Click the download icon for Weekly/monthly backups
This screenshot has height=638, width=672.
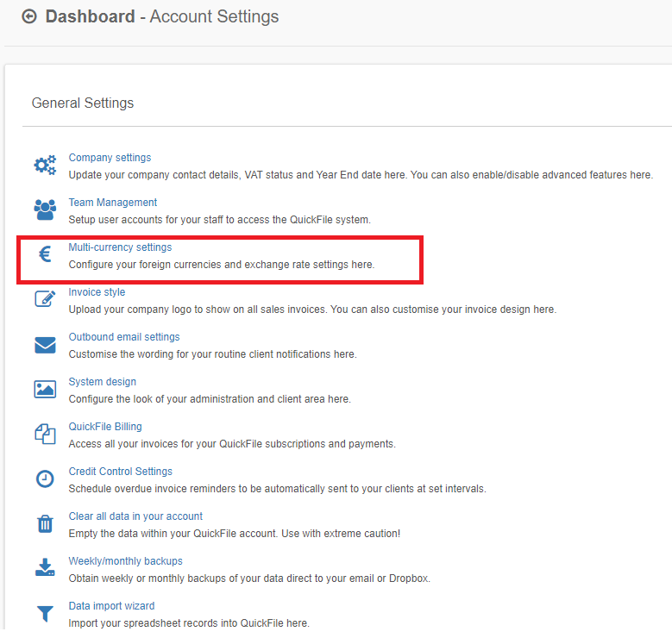(45, 567)
